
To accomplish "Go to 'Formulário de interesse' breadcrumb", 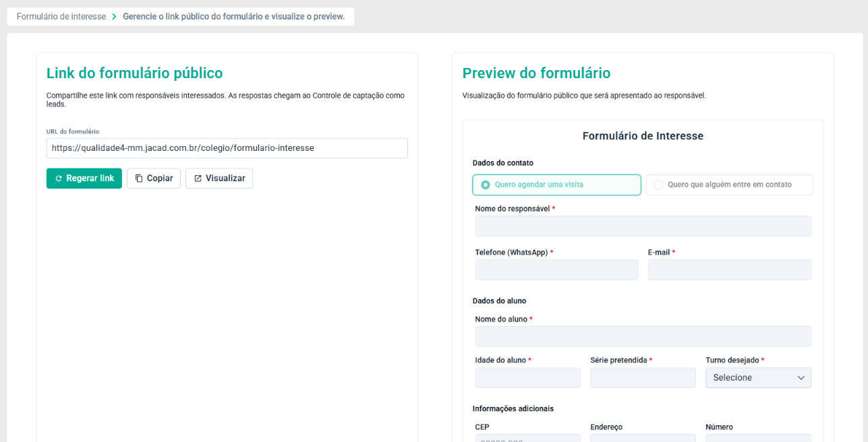I will pos(61,17).
